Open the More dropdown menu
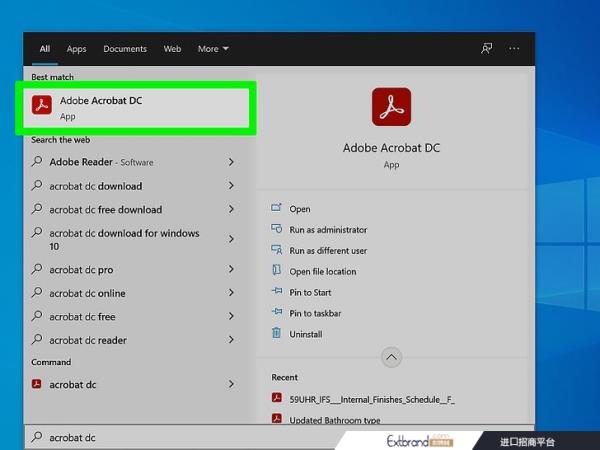The image size is (600, 450). 213,49
